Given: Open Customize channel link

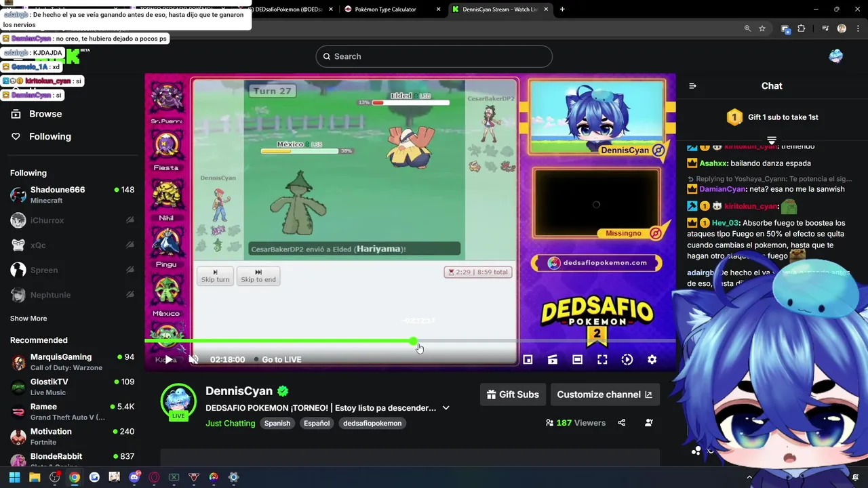Looking at the screenshot, I should [604, 394].
